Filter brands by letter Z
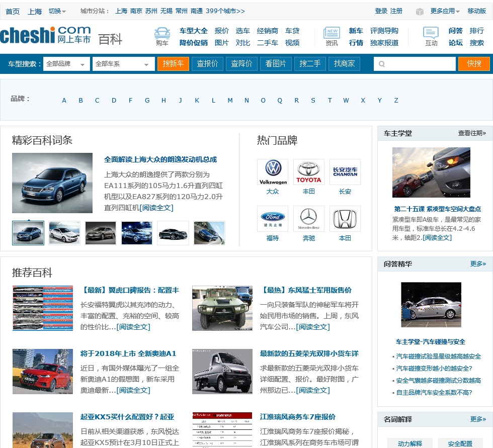Viewport: 493px width, 448px height. (x=396, y=101)
